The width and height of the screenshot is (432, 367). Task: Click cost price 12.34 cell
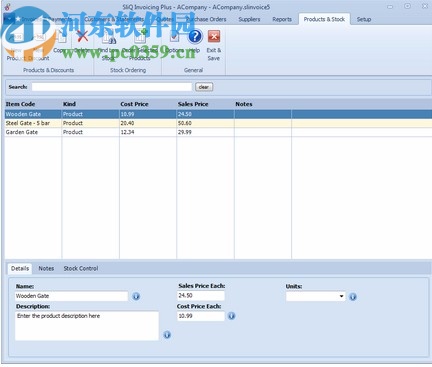click(148, 132)
